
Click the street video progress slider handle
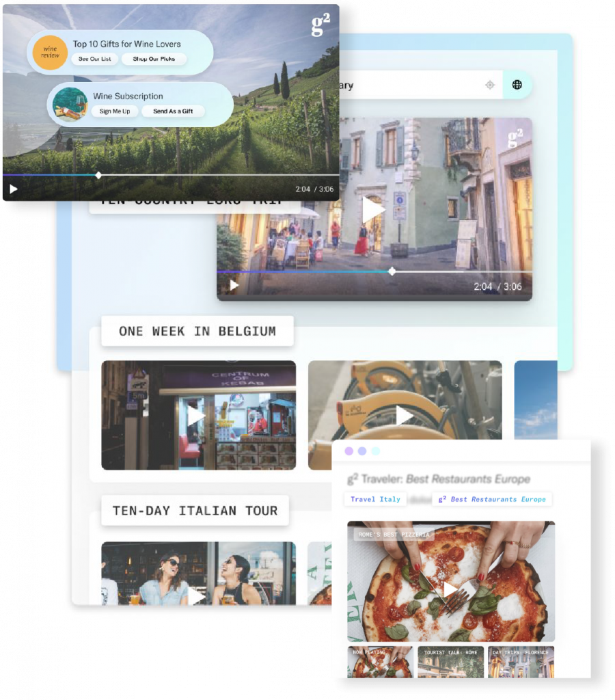[392, 271]
